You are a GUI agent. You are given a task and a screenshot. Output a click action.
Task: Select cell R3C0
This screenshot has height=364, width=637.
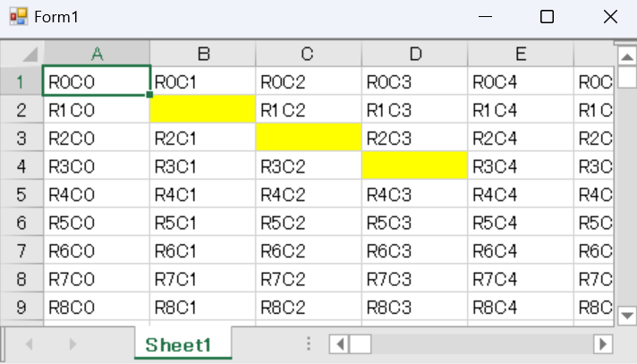[x=97, y=165]
